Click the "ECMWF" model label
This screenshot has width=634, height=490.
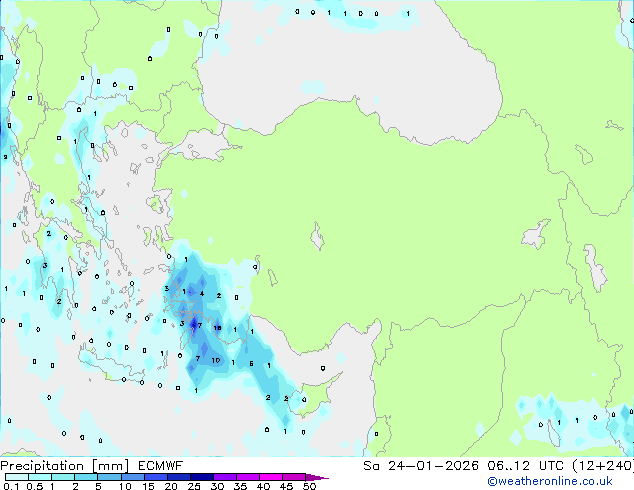(x=160, y=466)
